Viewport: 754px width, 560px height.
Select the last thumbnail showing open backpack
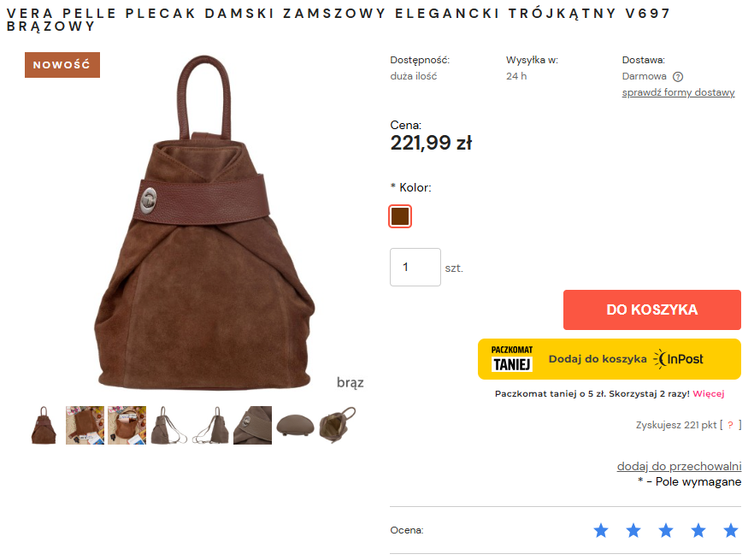pyautogui.click(x=337, y=425)
